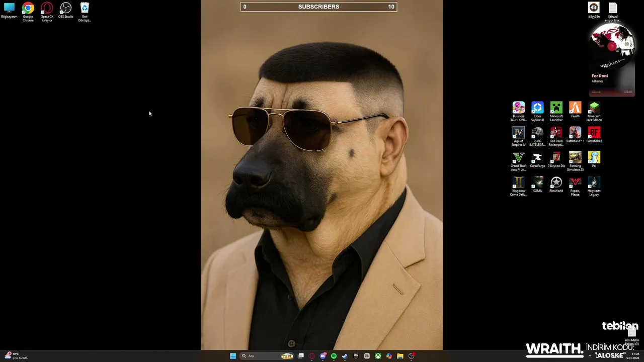The width and height of the screenshot is (644, 362).
Task: Select the Battlefield 1 shortcut
Action: point(575,135)
